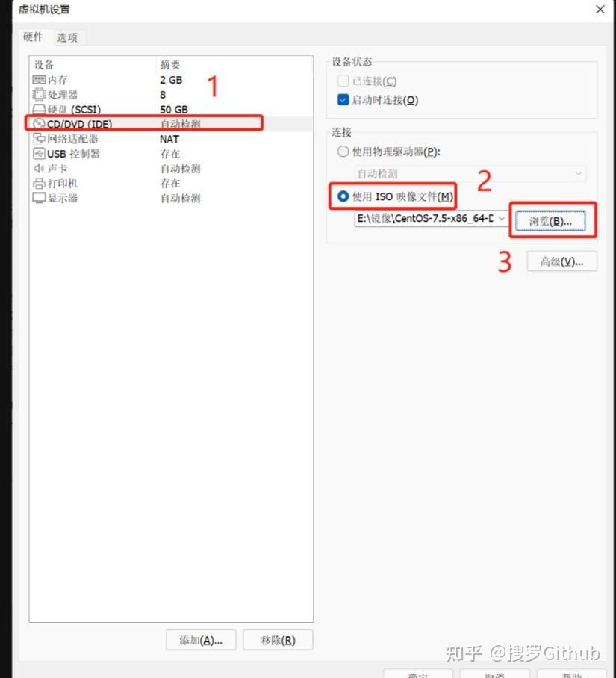Uncheck 启动时连接(O) checkbox
The height and width of the screenshot is (678, 616).
(x=343, y=100)
